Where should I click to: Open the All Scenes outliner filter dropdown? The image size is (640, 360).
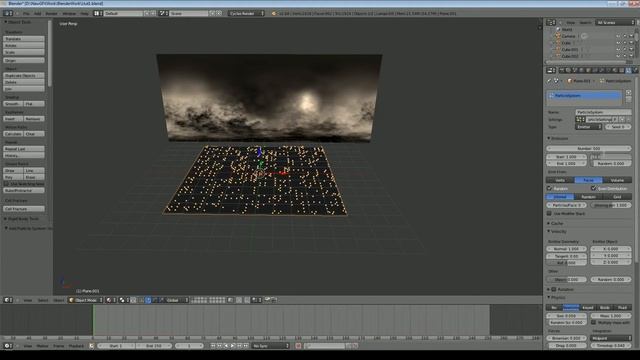pyautogui.click(x=615, y=22)
